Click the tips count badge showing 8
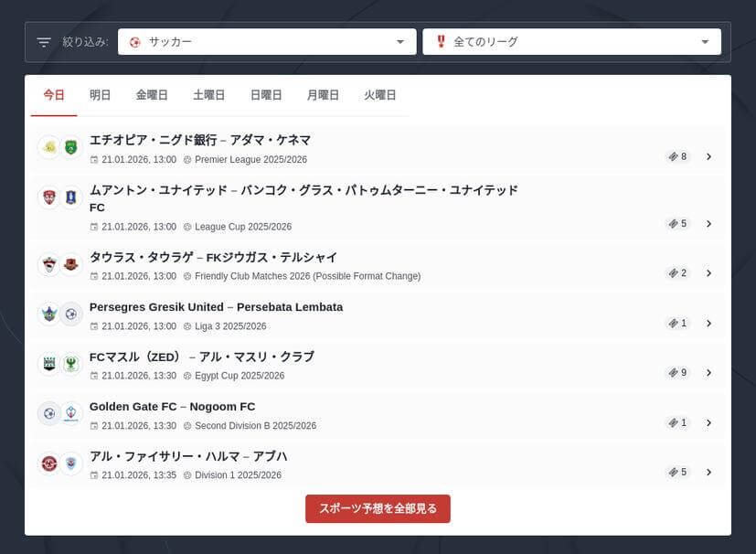The image size is (756, 554). pos(677,156)
